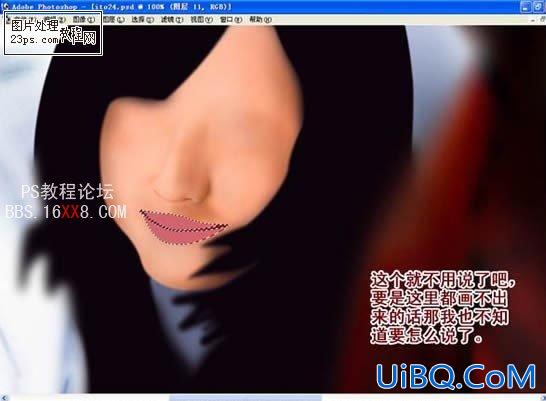The height and width of the screenshot is (401, 546).
Task: Restore down the Adobe Photoshop window
Action: [539, 7]
